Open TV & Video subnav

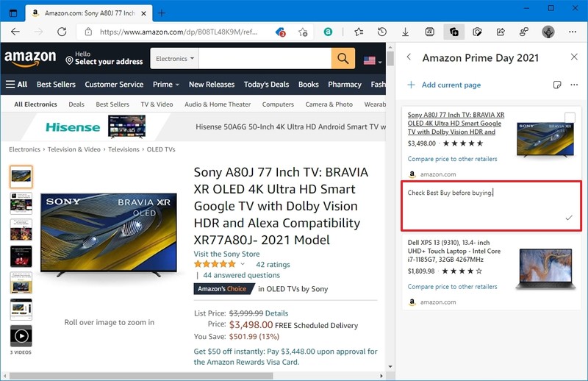pos(157,104)
